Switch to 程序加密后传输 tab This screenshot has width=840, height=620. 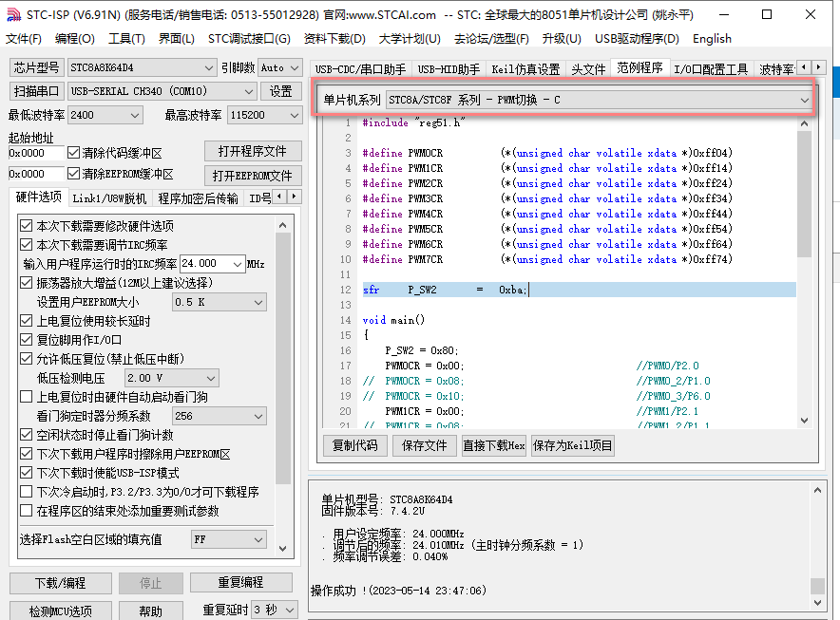click(x=199, y=198)
